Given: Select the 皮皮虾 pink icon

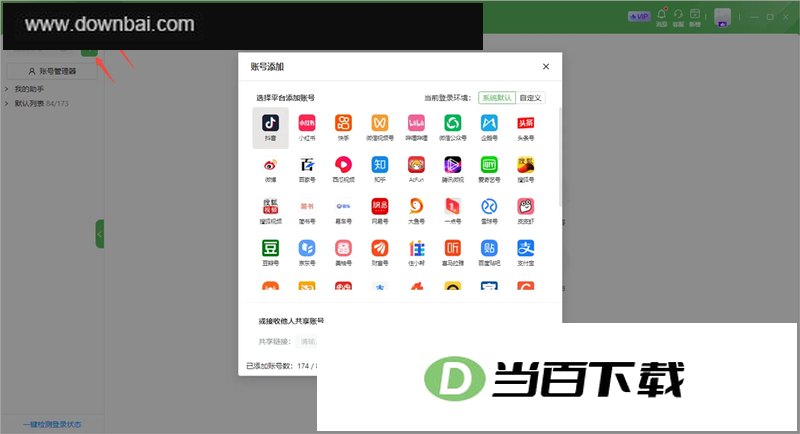Looking at the screenshot, I should tap(526, 207).
